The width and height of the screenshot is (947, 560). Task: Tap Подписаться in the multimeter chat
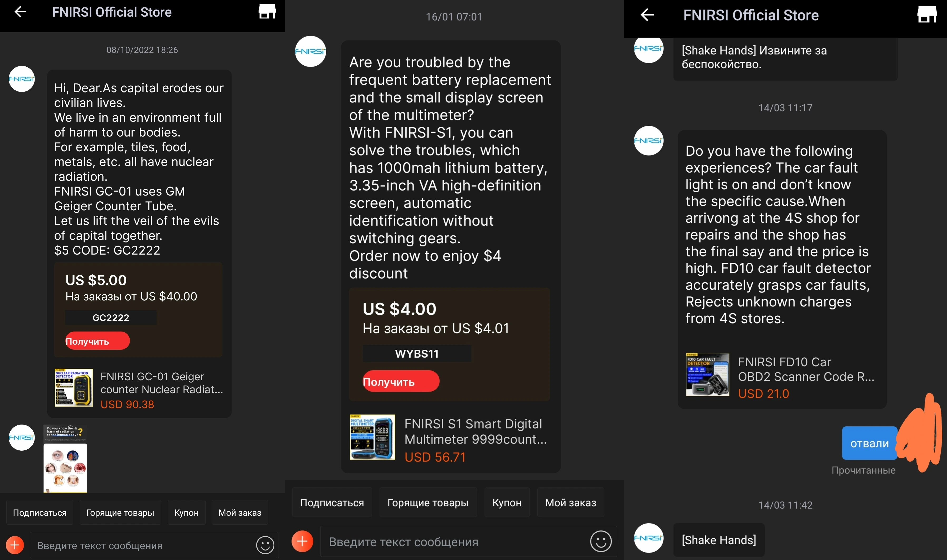(x=332, y=502)
